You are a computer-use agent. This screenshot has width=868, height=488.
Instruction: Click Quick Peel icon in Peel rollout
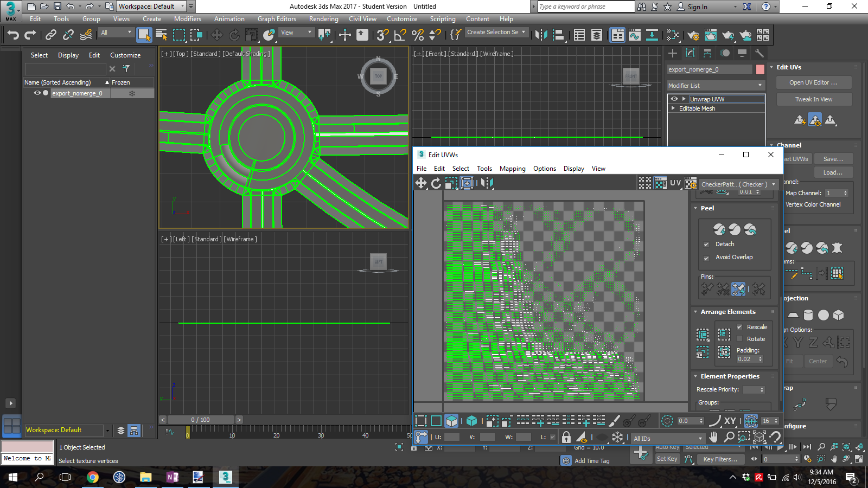[719, 229]
